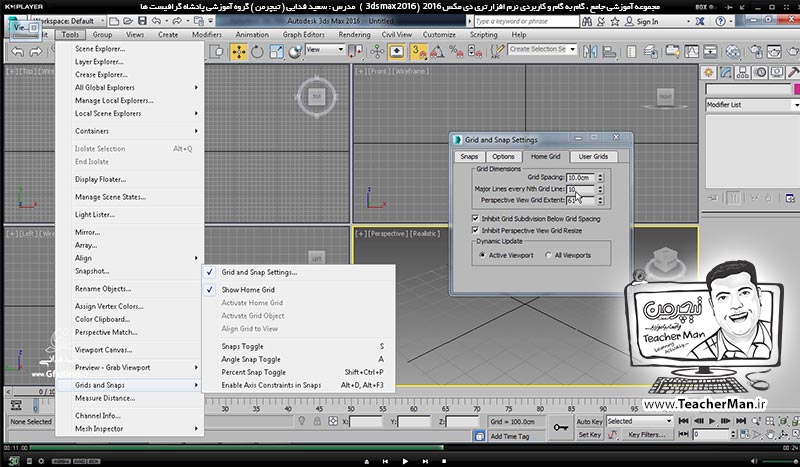
Task: Click the Mirror tool icon
Action: pos(590,52)
